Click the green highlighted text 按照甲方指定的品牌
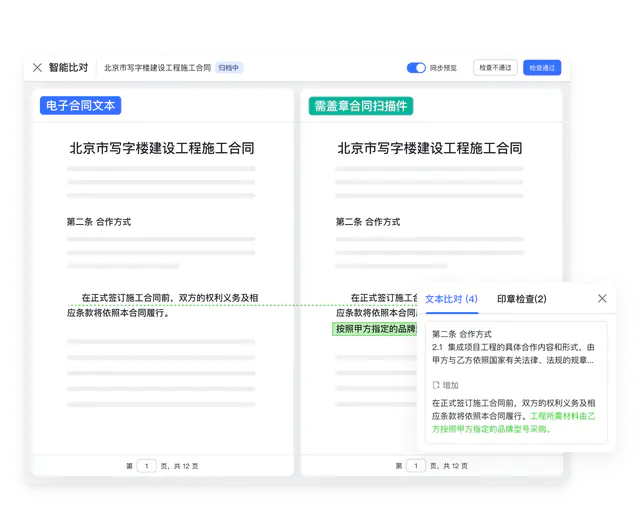This screenshot has width=640, height=520. coord(374,328)
